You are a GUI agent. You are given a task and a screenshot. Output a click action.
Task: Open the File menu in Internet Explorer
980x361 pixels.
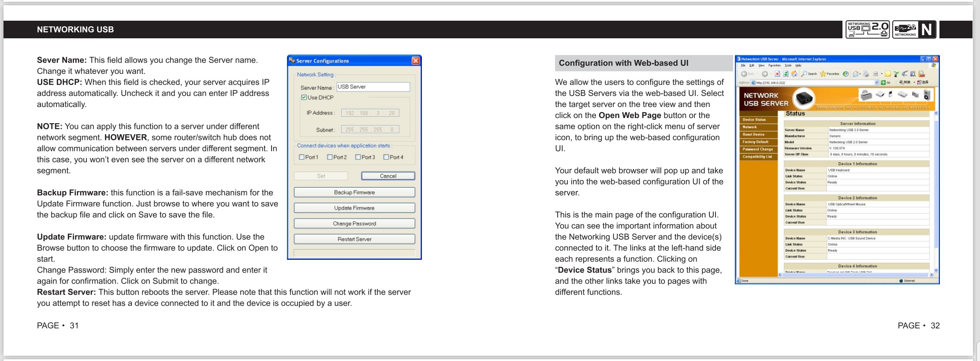click(743, 66)
